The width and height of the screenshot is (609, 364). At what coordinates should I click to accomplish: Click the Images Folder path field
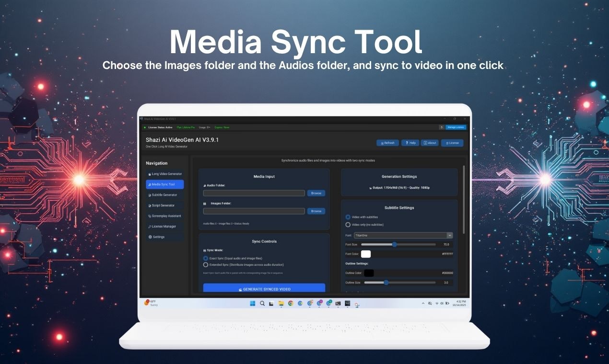tap(254, 211)
